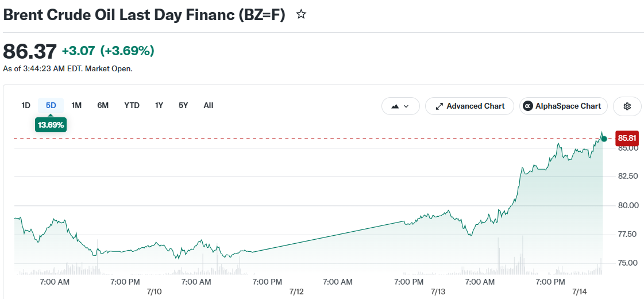
Task: Select the All range tab
Action: (208, 105)
